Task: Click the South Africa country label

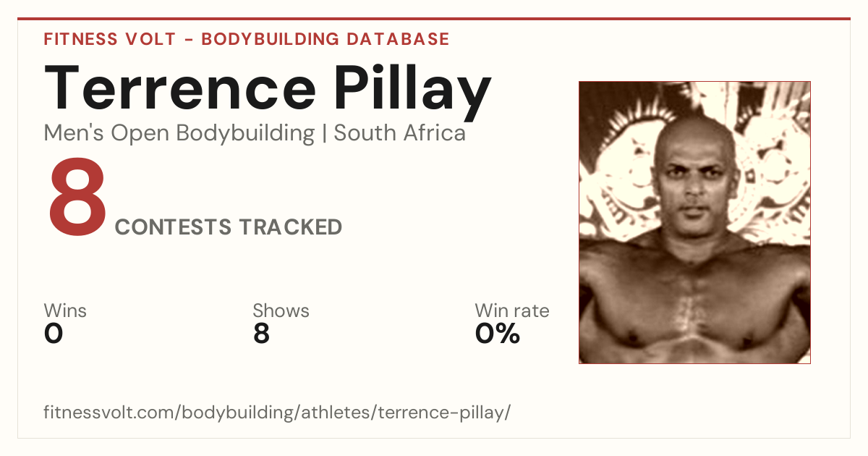Action: (x=400, y=133)
